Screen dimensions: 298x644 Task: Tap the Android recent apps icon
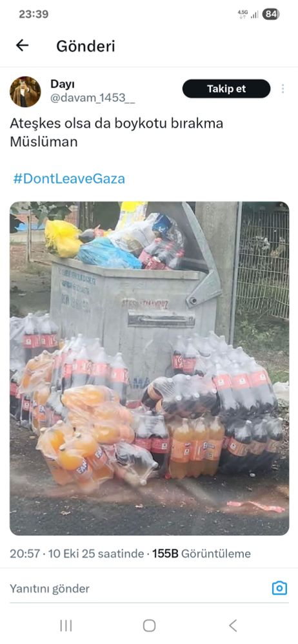tap(66, 625)
